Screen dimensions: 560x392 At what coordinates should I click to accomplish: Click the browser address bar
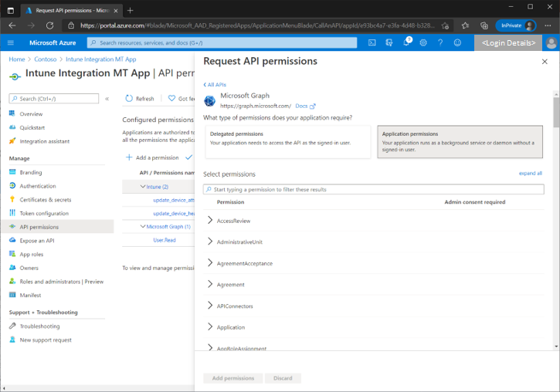[257, 25]
